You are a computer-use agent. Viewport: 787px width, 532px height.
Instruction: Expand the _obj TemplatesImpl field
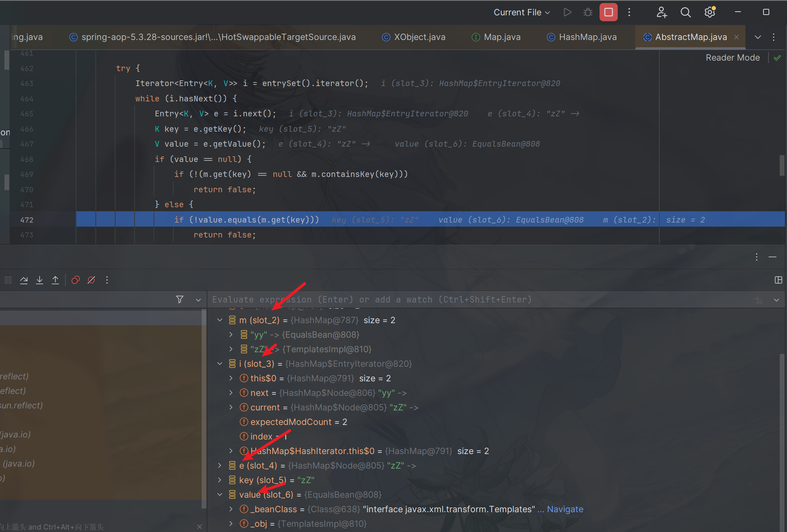click(231, 524)
